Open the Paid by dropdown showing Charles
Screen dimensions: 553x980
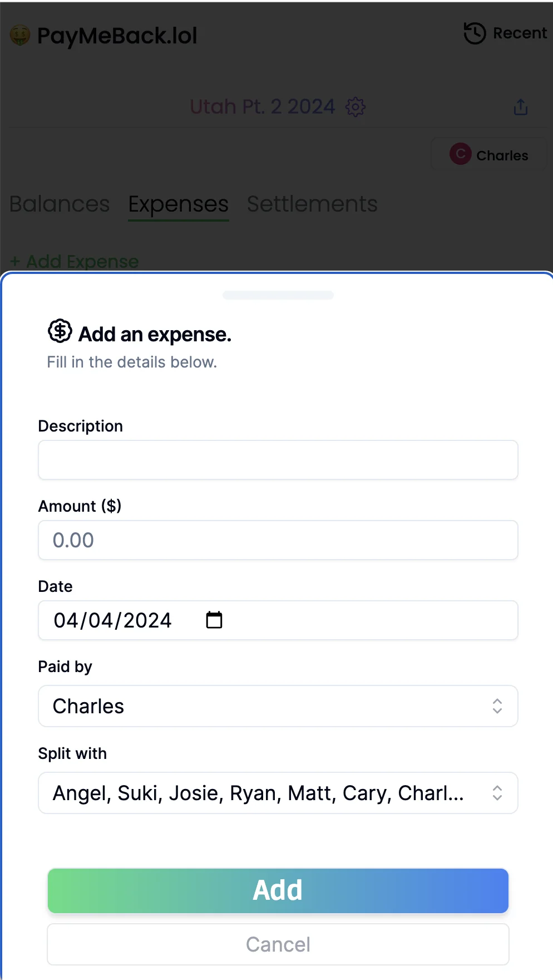pos(278,706)
